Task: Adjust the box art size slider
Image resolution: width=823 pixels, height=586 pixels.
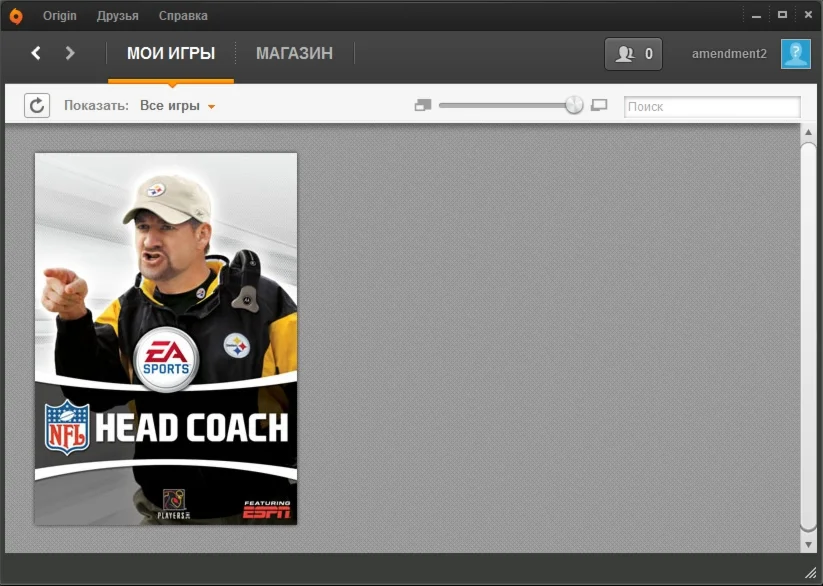Action: 572,104
